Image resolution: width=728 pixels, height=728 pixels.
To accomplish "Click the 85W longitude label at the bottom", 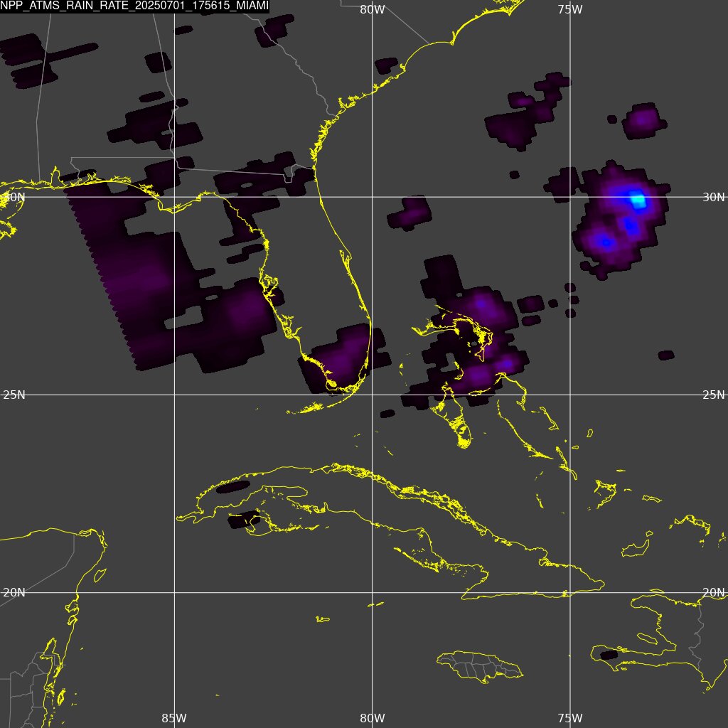I will [x=174, y=718].
